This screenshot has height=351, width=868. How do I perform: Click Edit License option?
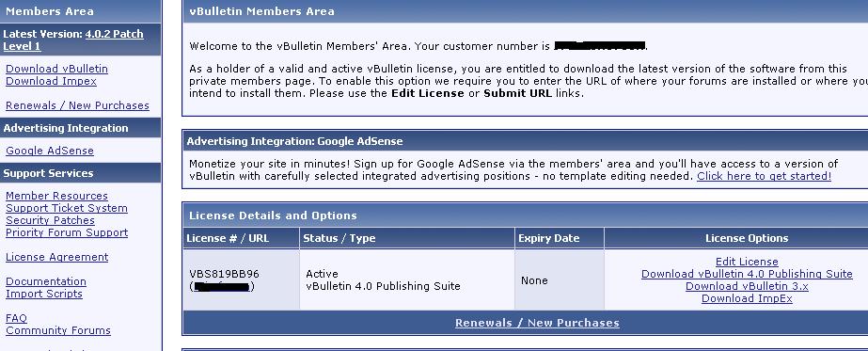[747, 262]
